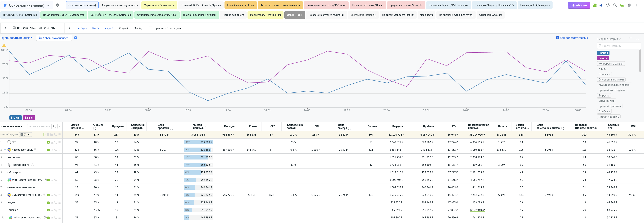Viewport: 644px width, 223px height.
Task: Toggle the blue Визиты legend chip below the chart
Action: (15, 118)
